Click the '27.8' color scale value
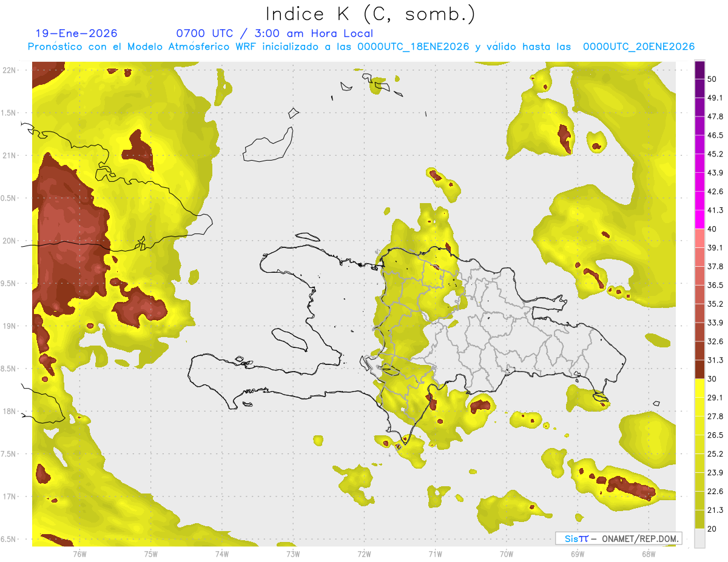The image size is (728, 562). point(715,416)
